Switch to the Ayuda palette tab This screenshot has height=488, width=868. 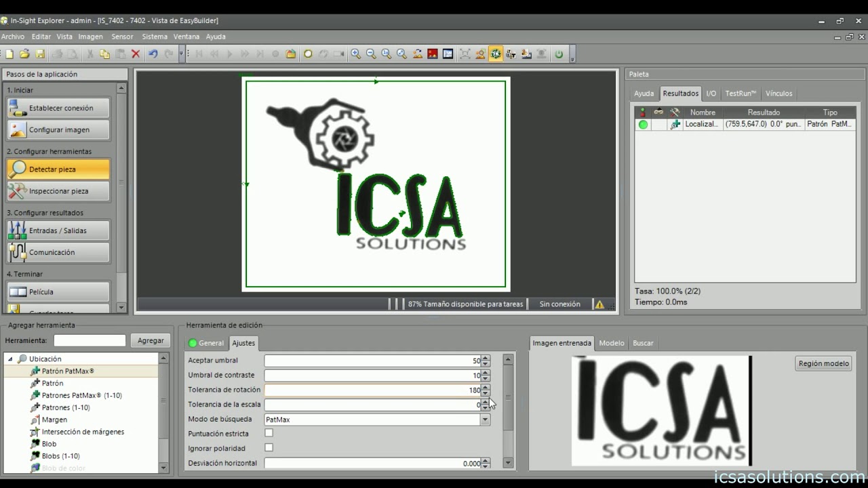[644, 94]
